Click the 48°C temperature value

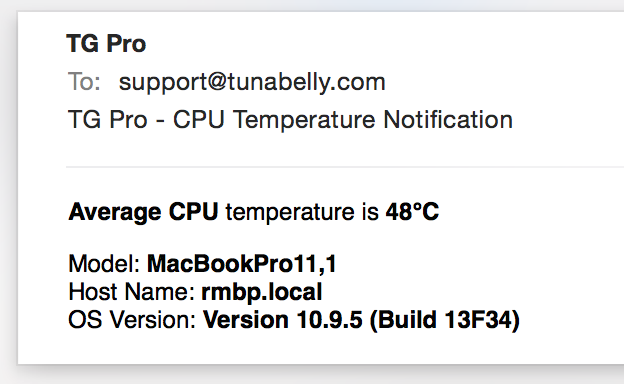(412, 211)
